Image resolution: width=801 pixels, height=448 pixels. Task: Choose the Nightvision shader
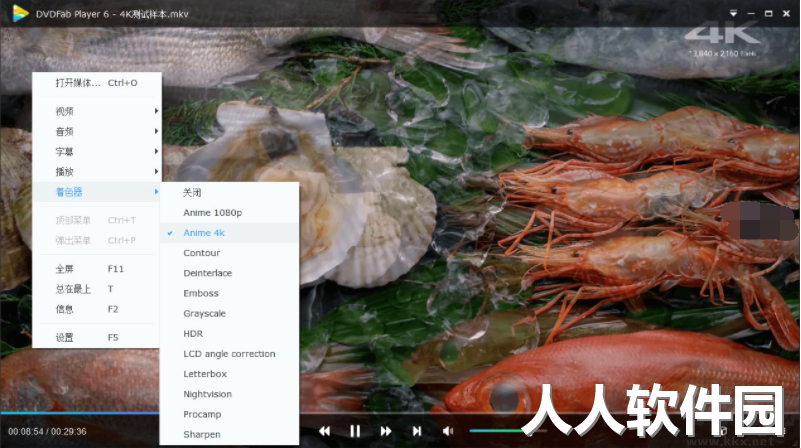coord(229,394)
